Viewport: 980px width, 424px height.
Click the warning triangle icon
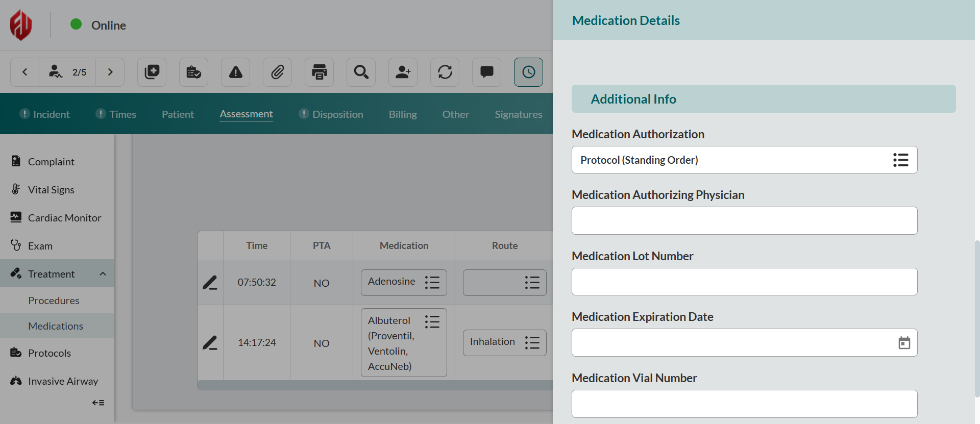coord(235,72)
